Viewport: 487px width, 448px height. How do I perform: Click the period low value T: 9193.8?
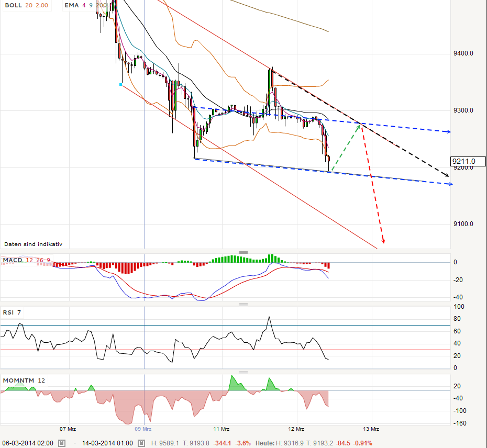point(196,443)
